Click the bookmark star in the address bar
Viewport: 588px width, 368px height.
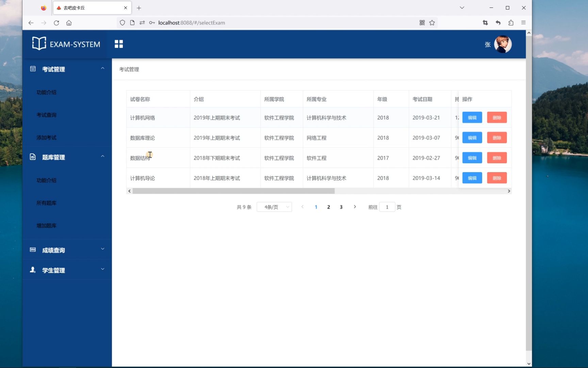pyautogui.click(x=432, y=22)
